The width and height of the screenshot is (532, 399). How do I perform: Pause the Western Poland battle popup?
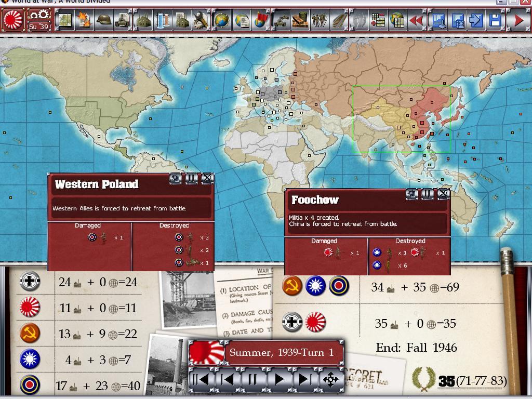tap(191, 178)
